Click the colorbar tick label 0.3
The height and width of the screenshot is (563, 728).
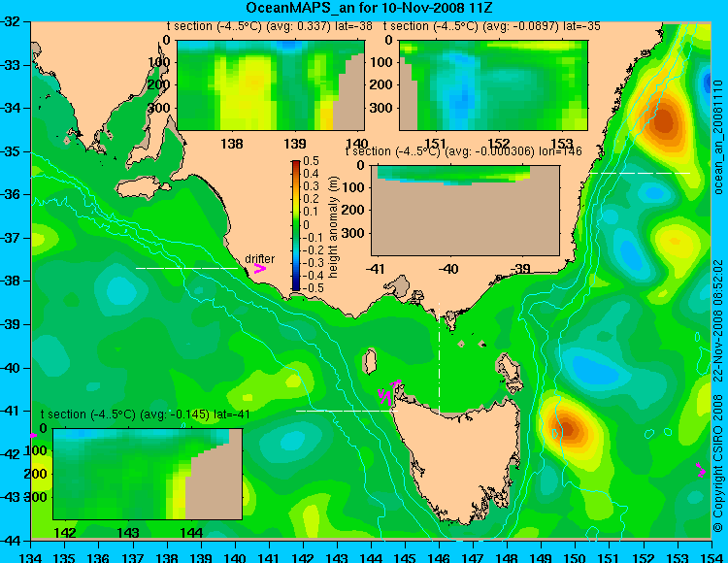pyautogui.click(x=311, y=186)
